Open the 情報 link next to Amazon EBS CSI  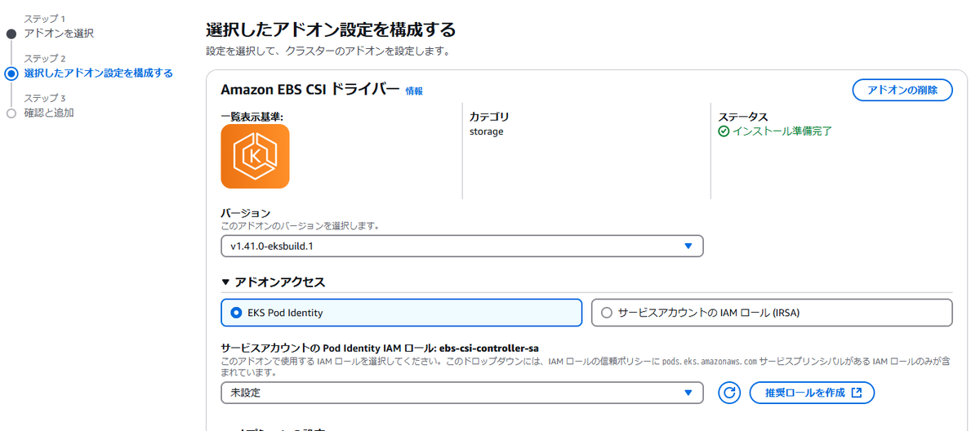click(x=414, y=91)
